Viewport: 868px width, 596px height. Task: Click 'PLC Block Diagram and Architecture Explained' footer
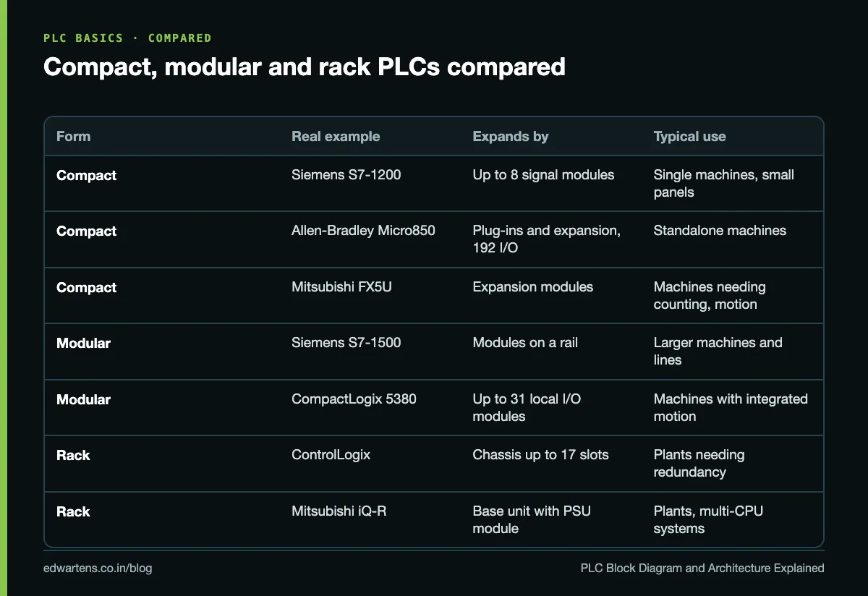(x=702, y=569)
